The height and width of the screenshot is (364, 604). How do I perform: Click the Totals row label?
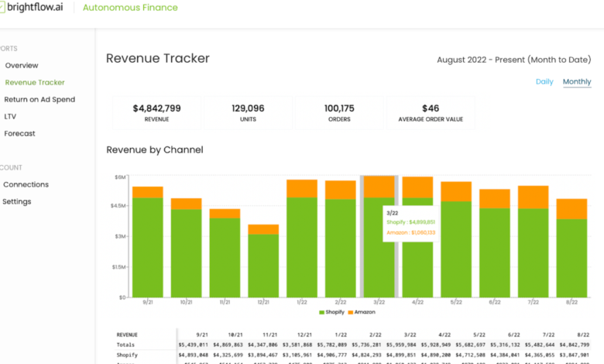125,345
